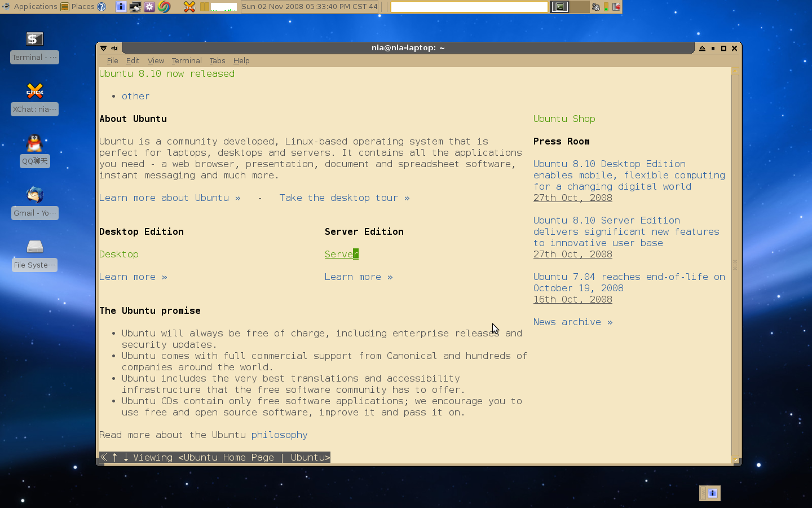
Task: Click the blue info panel launcher icon
Action: (121, 7)
